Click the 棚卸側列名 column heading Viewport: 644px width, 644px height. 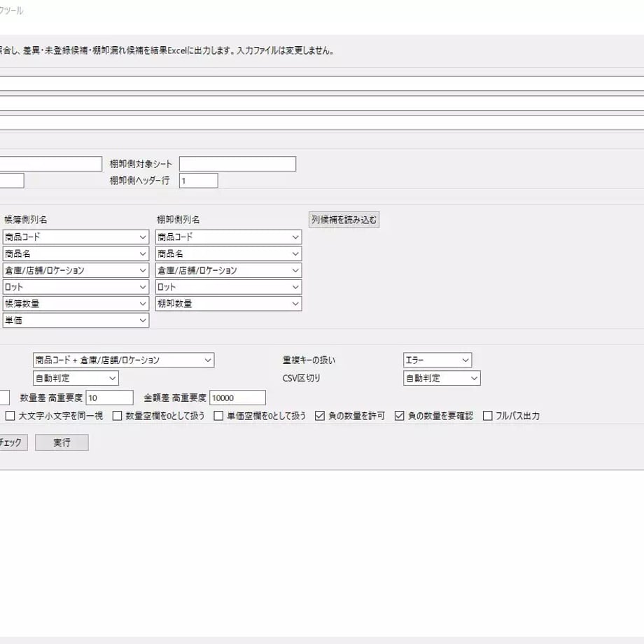point(178,220)
